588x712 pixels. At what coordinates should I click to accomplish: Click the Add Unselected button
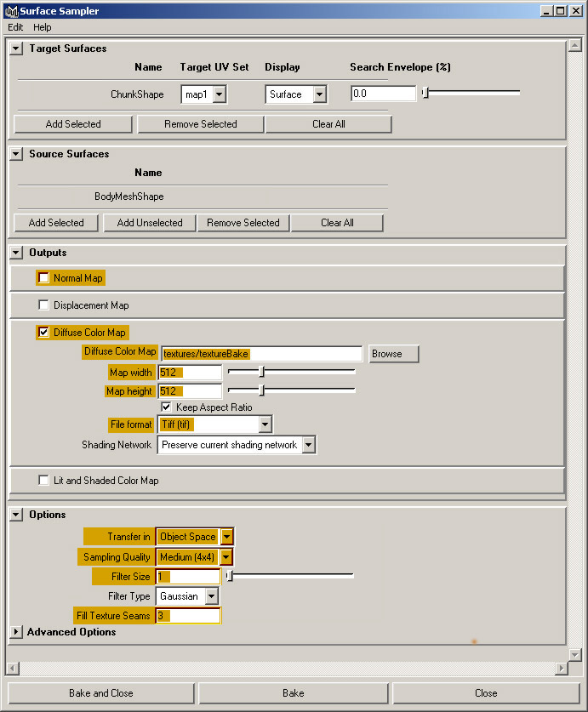[x=150, y=223]
